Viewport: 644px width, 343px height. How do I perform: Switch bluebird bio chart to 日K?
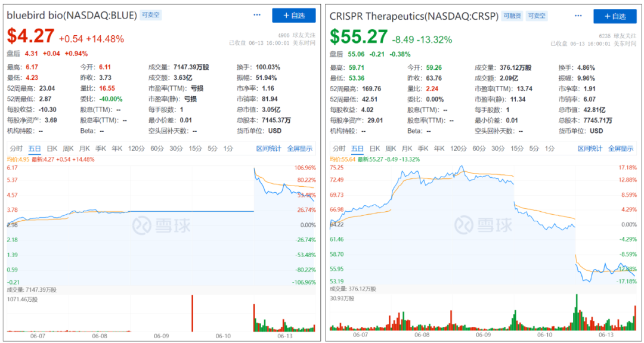pyautogui.click(x=52, y=149)
